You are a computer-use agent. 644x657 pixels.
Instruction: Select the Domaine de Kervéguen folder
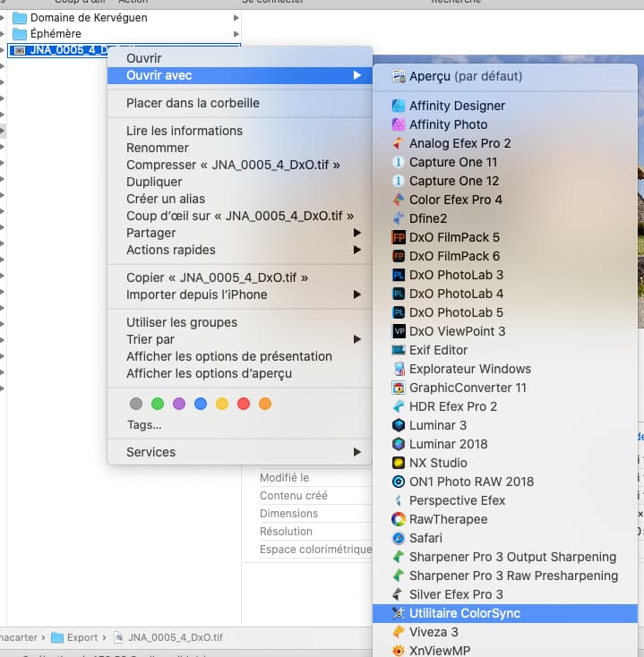coord(125,18)
